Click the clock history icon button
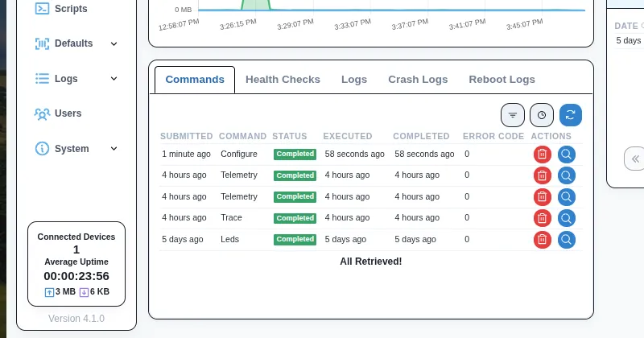This screenshot has height=338, width=644. (x=542, y=115)
